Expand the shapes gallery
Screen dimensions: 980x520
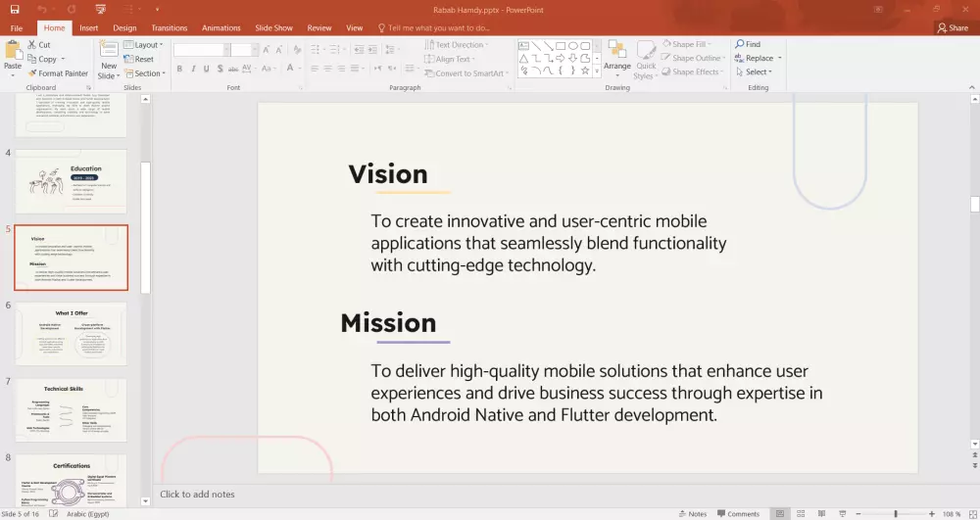(597, 71)
